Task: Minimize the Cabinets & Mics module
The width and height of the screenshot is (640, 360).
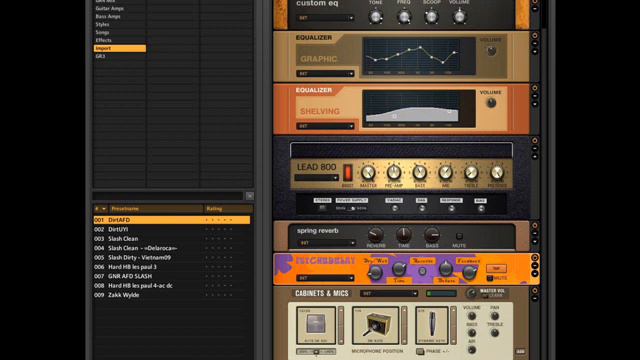Action: 535,299
